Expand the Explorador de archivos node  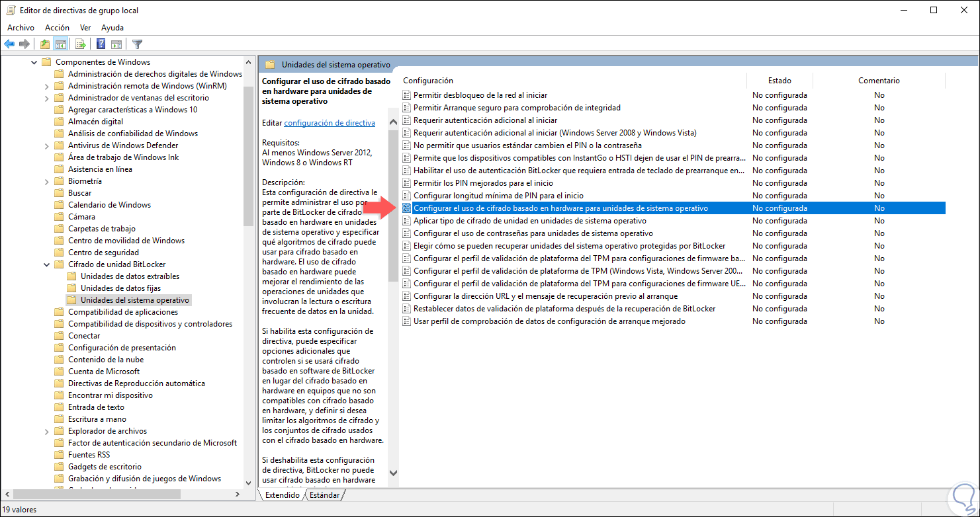47,431
